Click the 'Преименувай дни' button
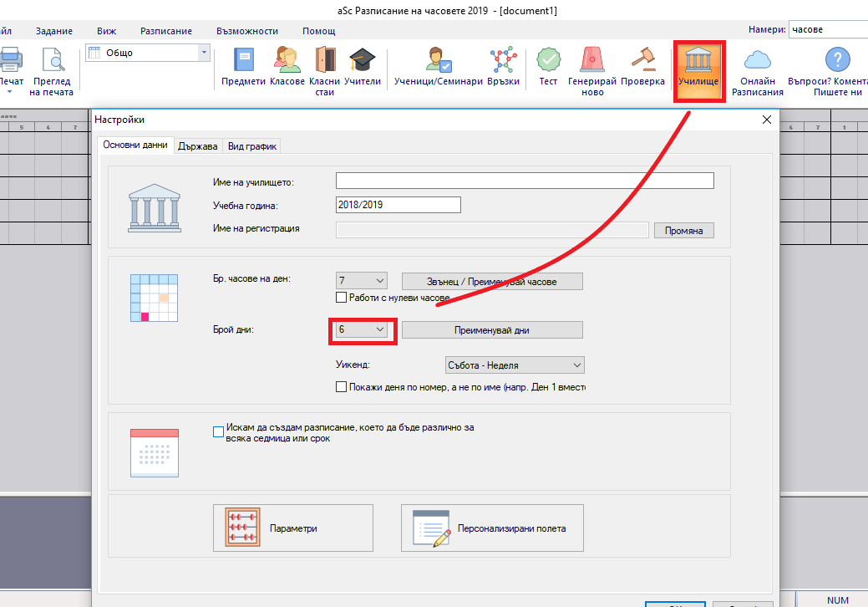Viewport: 868px width, 607px height. 491,330
